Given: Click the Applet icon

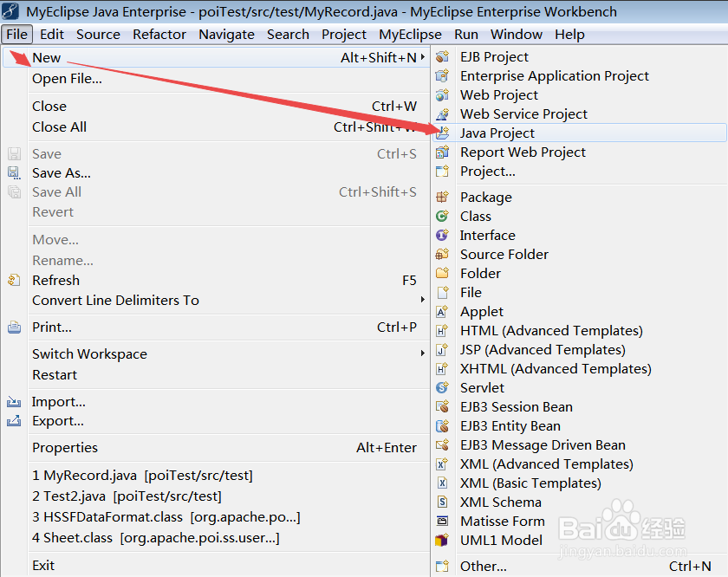Looking at the screenshot, I should 443,312.
